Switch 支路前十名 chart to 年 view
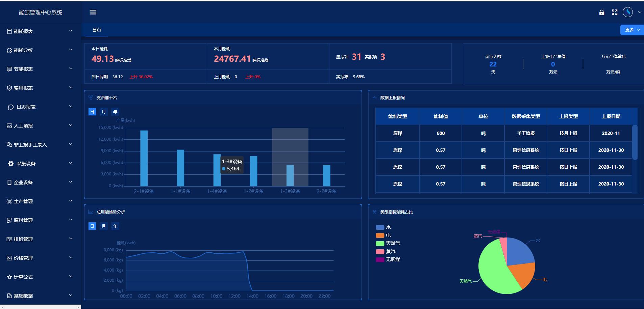 [115, 112]
